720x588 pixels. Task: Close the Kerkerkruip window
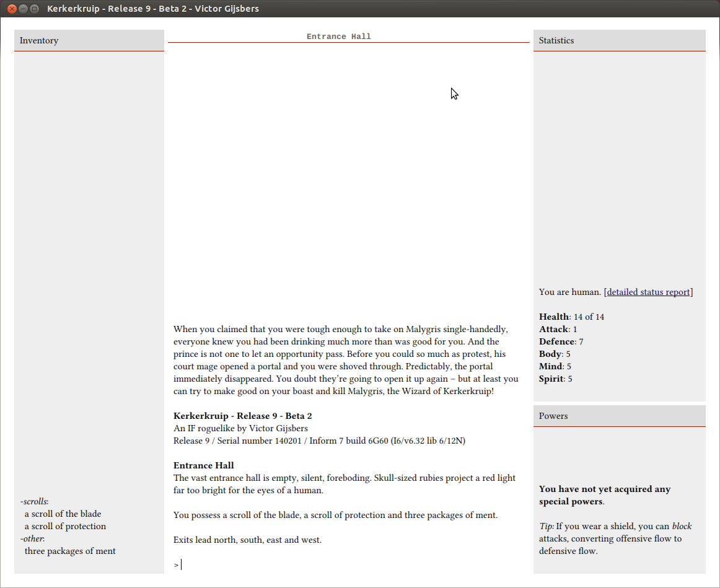[12, 9]
